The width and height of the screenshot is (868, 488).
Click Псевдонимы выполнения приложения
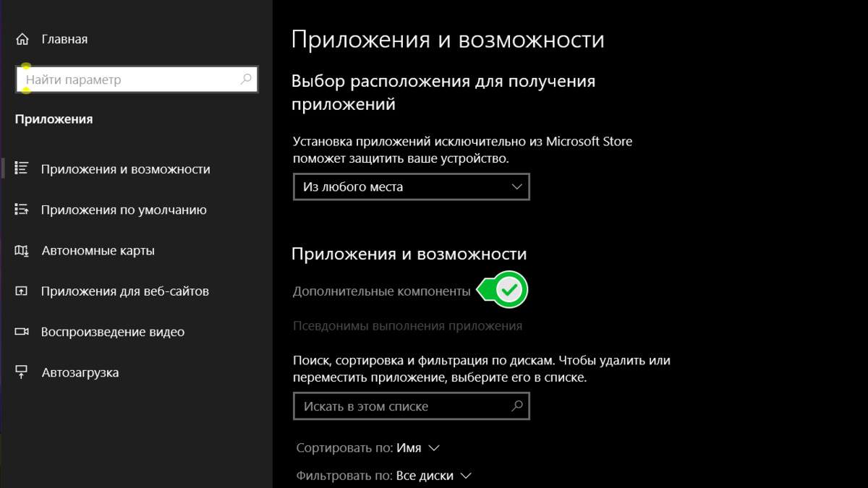point(407,325)
